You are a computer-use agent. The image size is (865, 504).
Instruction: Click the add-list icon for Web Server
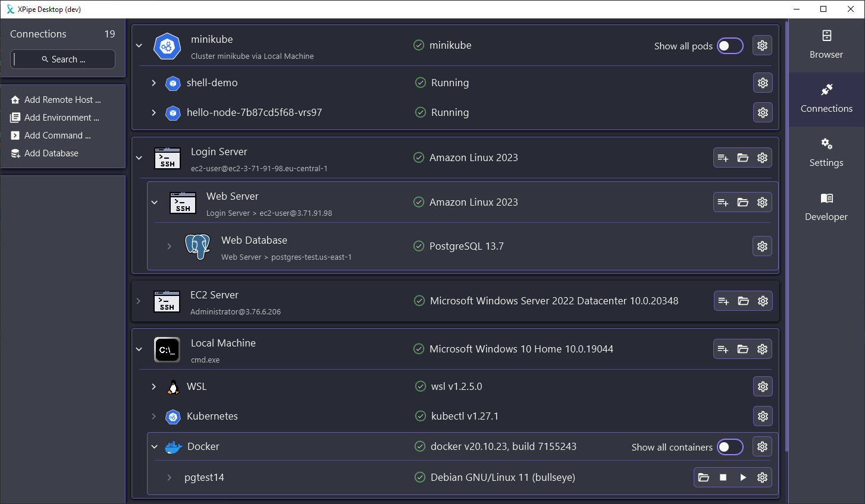723,202
